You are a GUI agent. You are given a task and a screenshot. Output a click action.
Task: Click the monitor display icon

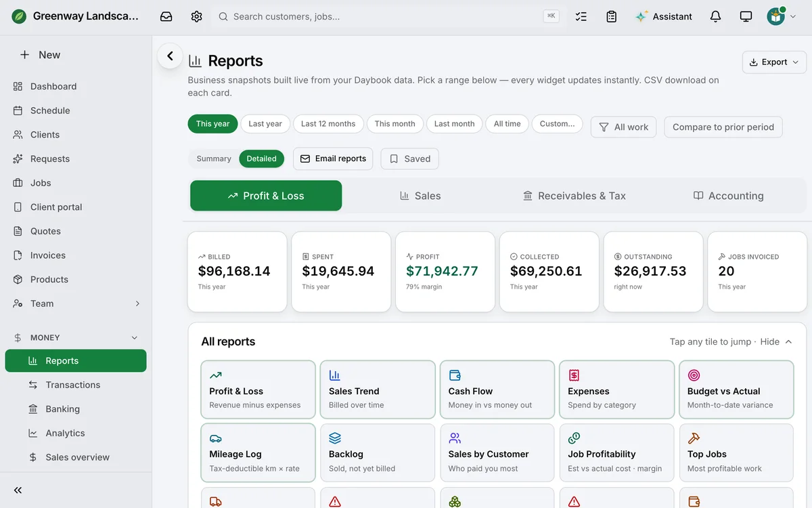coord(746,16)
